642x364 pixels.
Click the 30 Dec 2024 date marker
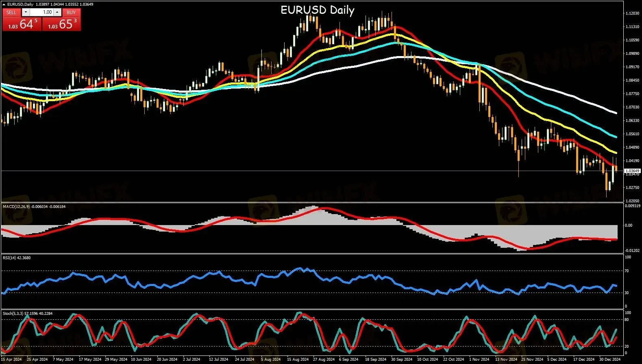pyautogui.click(x=610, y=359)
